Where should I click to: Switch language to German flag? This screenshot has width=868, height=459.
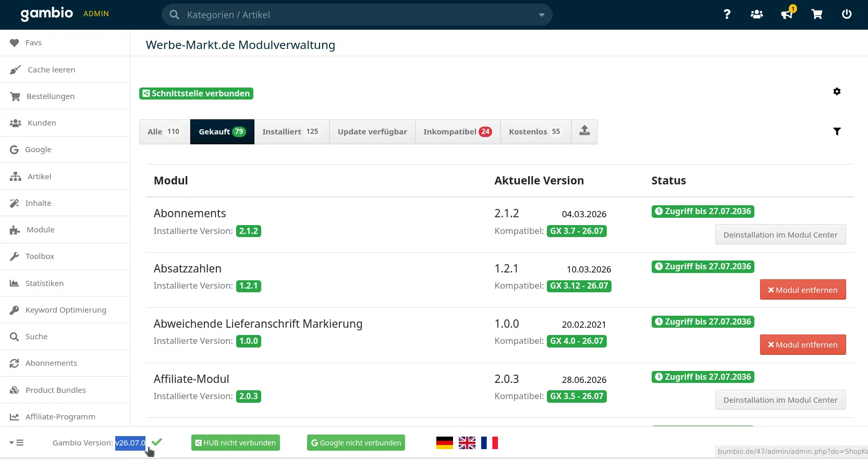click(445, 443)
